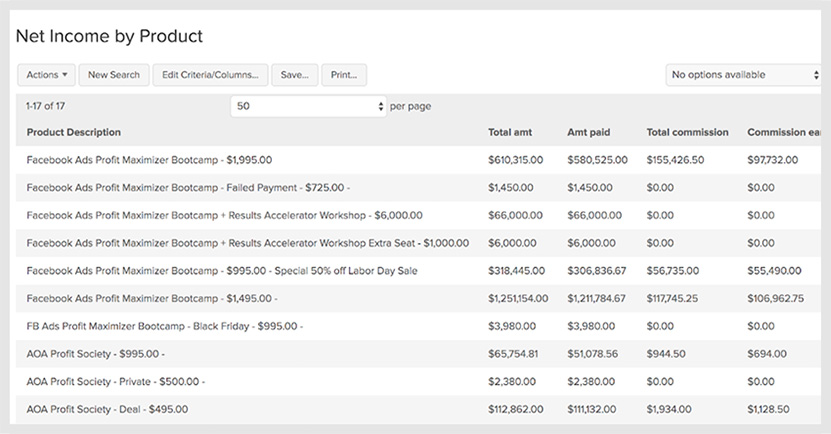
Task: Click total amount $65,754.81
Action: [513, 354]
